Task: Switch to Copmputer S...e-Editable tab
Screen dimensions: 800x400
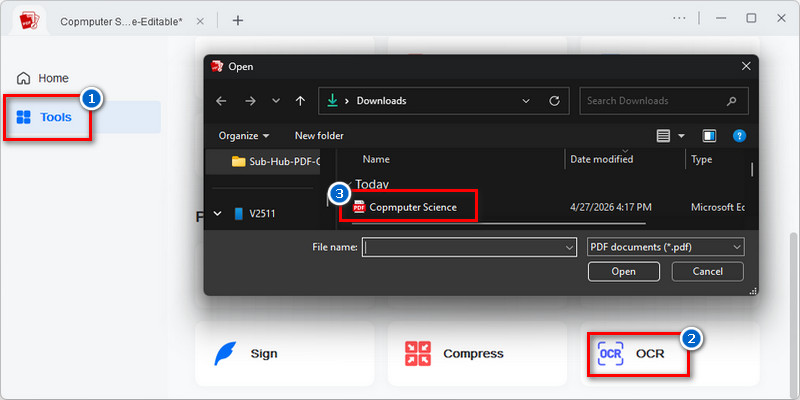Action: pos(121,21)
